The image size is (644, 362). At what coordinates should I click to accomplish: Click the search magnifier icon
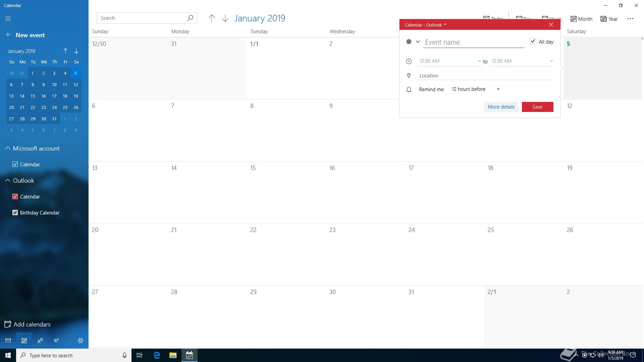(x=190, y=18)
